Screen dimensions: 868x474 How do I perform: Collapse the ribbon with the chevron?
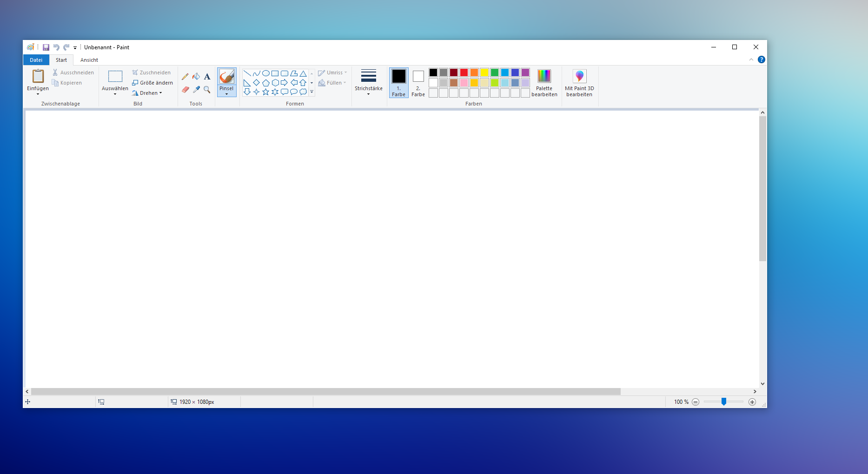[751, 59]
